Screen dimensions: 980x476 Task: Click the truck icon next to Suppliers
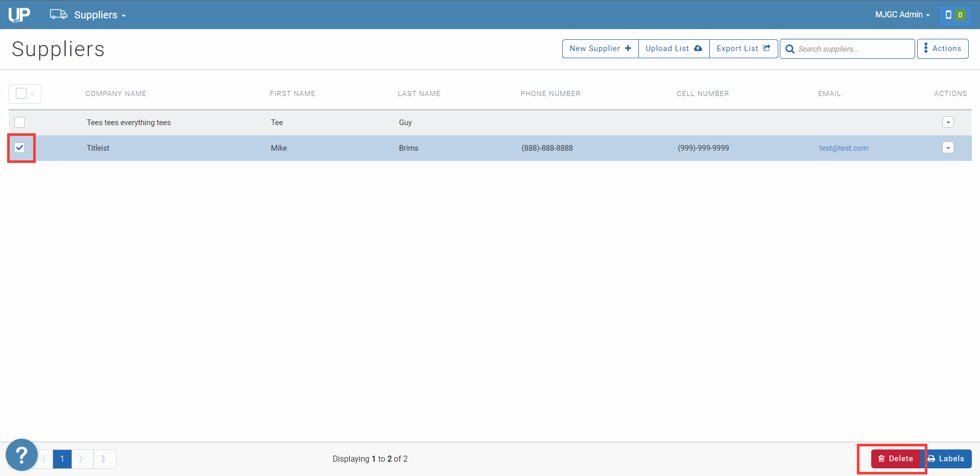(58, 14)
